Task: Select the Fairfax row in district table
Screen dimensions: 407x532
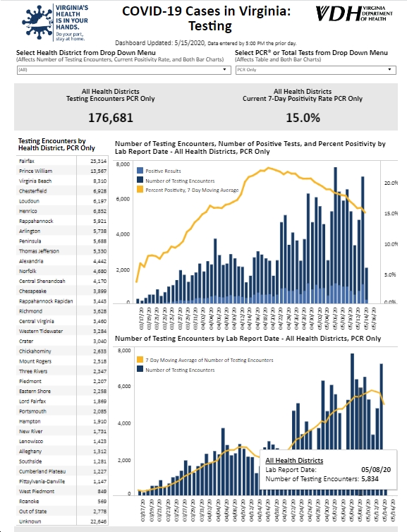Action: (x=62, y=161)
